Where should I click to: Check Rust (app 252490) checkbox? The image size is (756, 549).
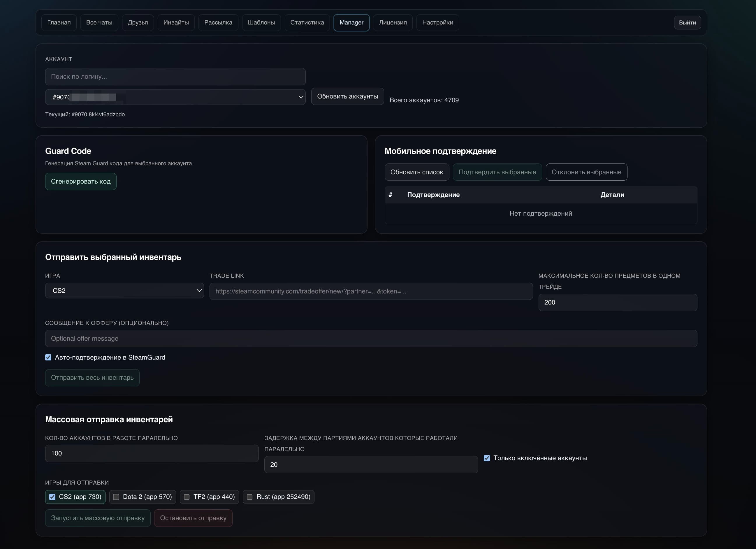[x=250, y=497]
